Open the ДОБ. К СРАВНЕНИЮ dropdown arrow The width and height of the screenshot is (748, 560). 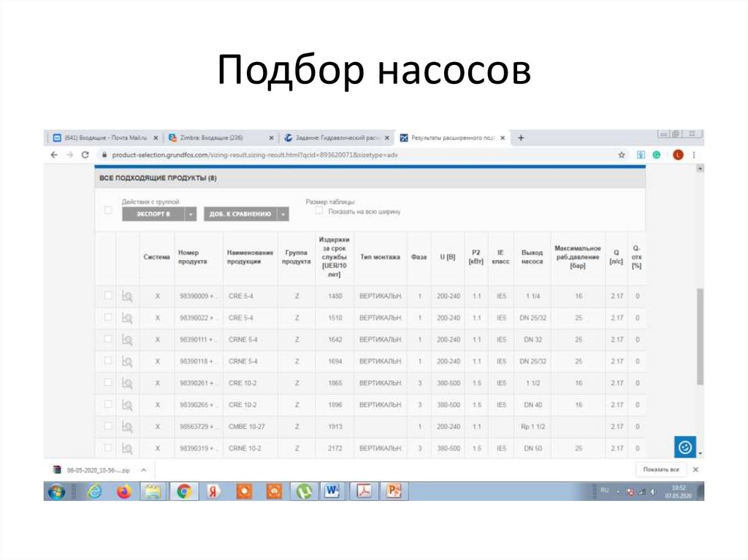(283, 213)
